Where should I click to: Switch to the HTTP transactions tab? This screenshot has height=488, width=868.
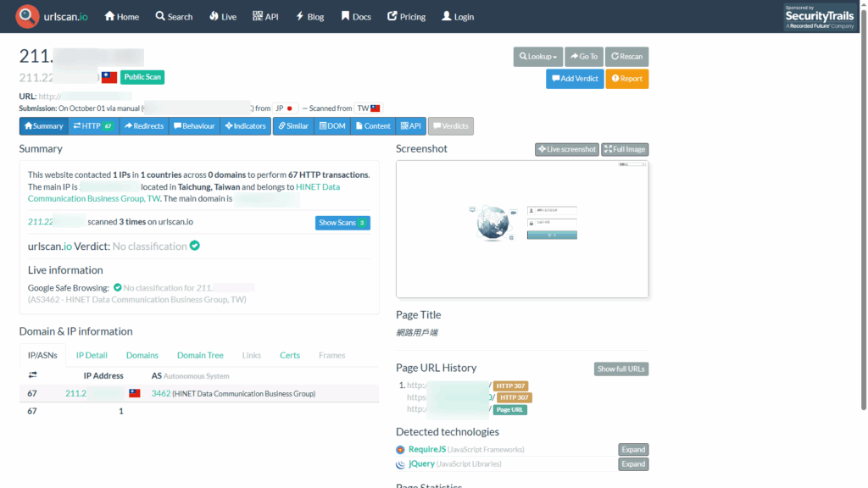93,126
